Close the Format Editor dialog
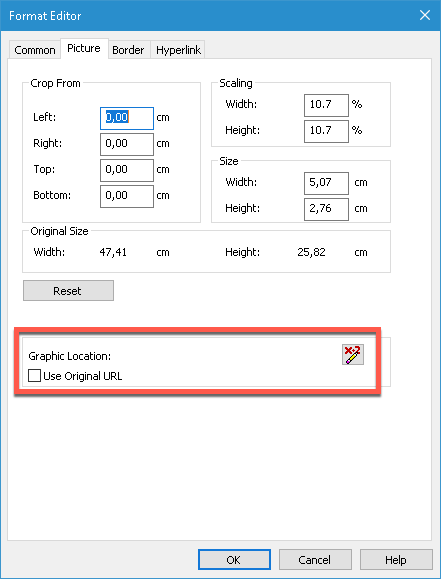This screenshot has width=441, height=579. 425,15
